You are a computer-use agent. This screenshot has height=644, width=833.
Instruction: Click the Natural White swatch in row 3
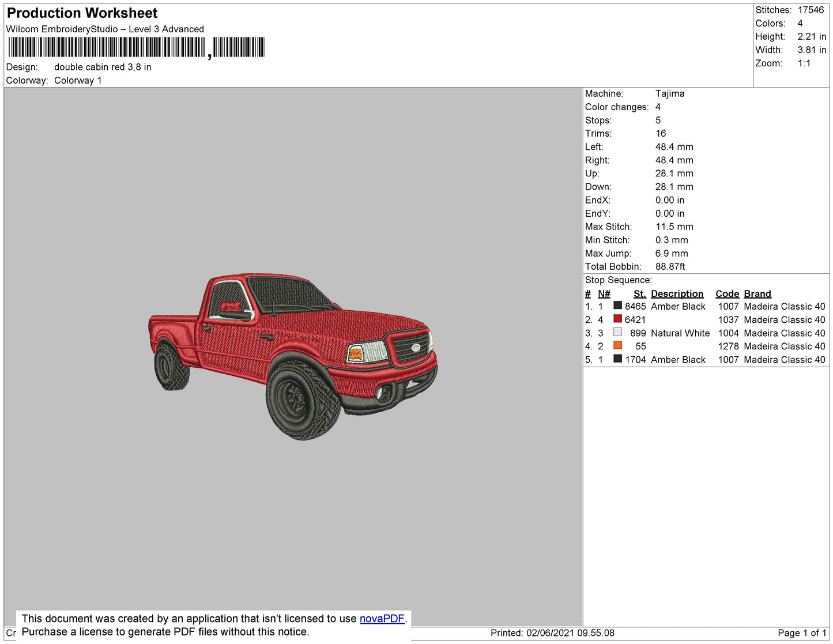(x=617, y=332)
